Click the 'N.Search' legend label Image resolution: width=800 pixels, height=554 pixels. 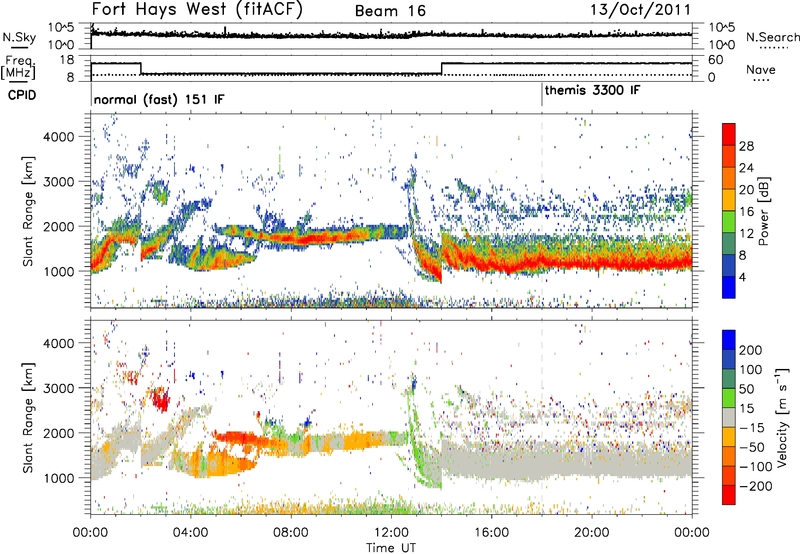tap(773, 37)
